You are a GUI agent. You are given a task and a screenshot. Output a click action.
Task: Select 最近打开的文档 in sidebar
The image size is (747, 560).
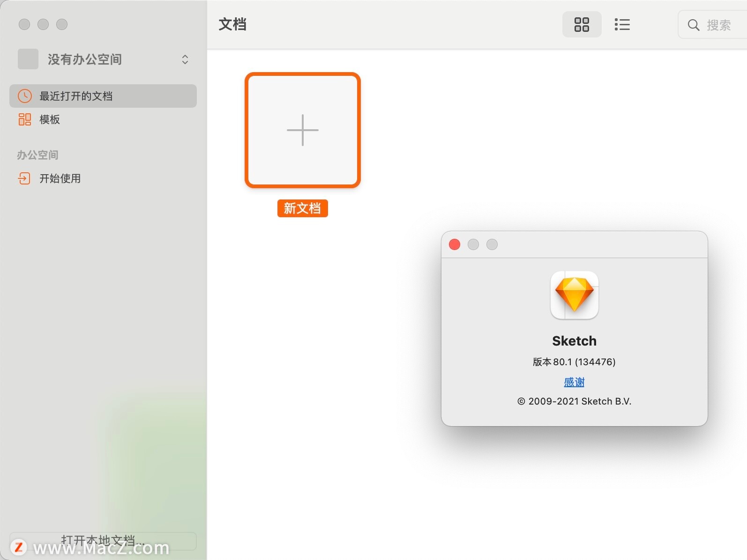click(103, 96)
